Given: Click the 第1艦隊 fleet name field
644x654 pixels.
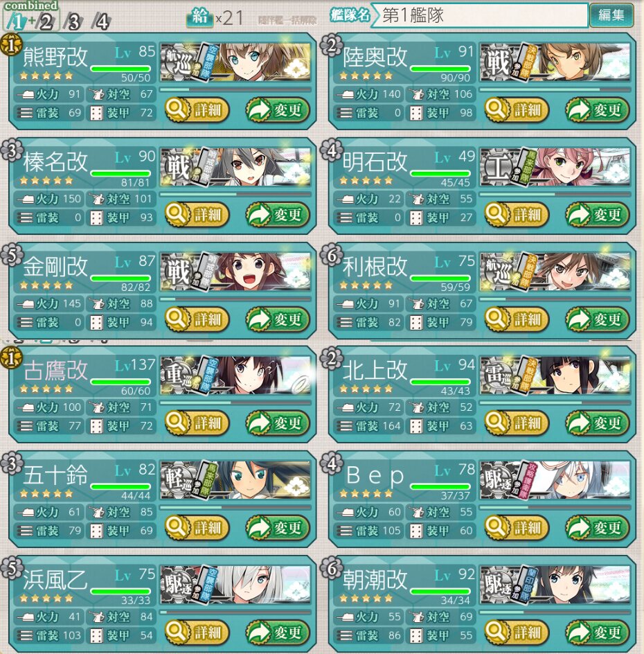Looking at the screenshot, I should [479, 15].
